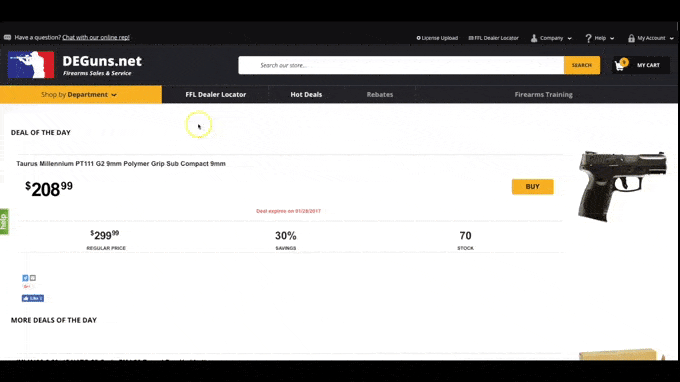Viewport: 680px width, 382px height.
Task: Click the 30% savings value
Action: pos(286,236)
